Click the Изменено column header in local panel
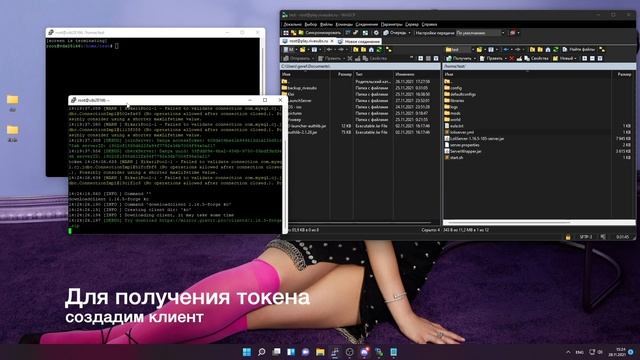This screenshot has height=360, width=640. click(x=416, y=74)
